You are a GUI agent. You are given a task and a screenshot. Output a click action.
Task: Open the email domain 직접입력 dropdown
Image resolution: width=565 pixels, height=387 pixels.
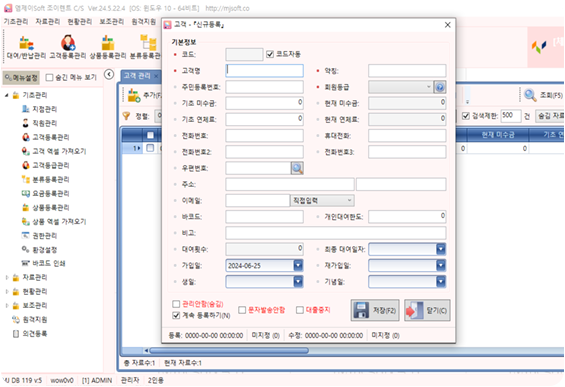tap(322, 200)
